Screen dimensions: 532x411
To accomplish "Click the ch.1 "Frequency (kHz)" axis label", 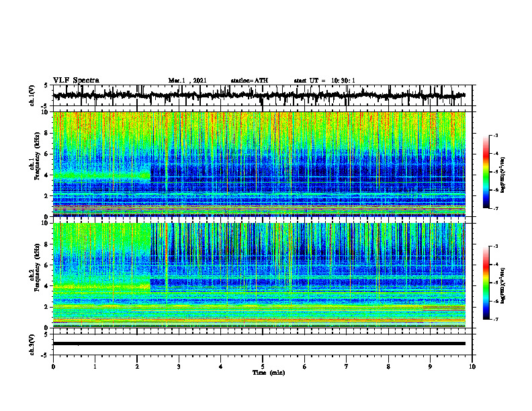I will (37, 156).
